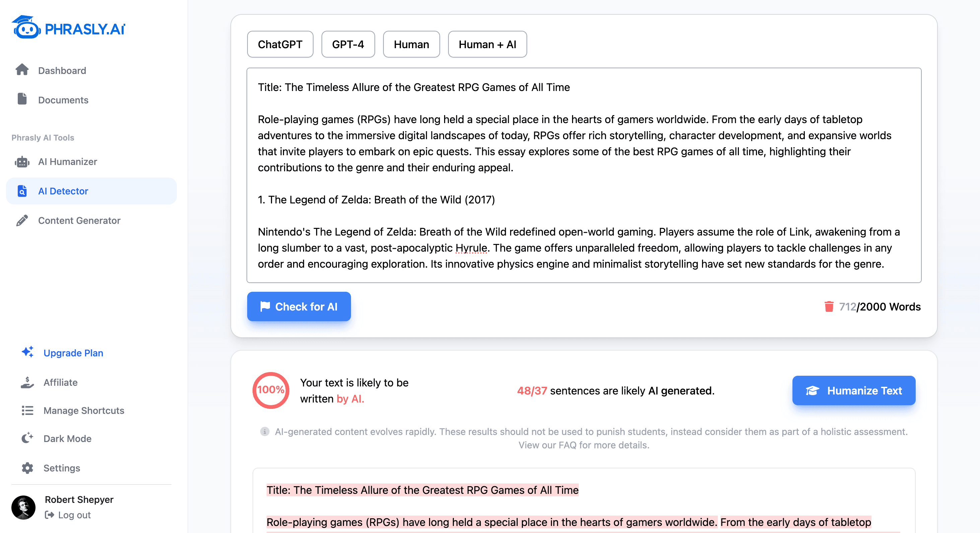Open the Upgrade Plan link
Viewport: 980px width, 533px height.
click(x=73, y=353)
